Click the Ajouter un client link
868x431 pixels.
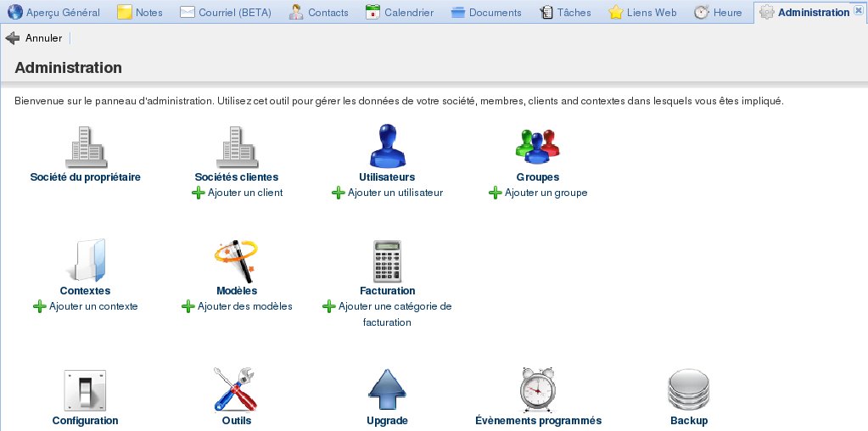coord(245,193)
